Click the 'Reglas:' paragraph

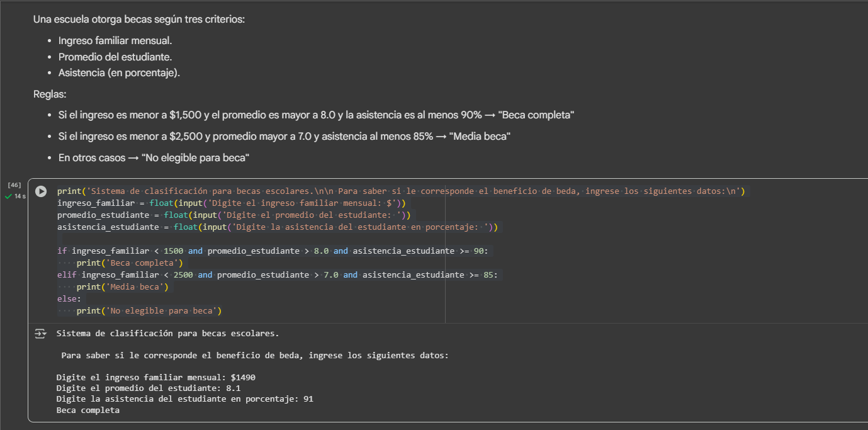[50, 94]
